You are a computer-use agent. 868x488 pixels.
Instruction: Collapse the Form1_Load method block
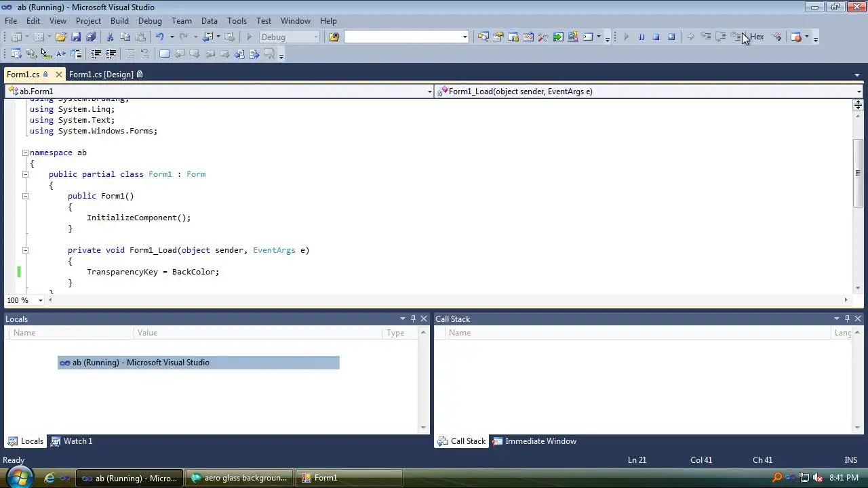pyautogui.click(x=25, y=250)
